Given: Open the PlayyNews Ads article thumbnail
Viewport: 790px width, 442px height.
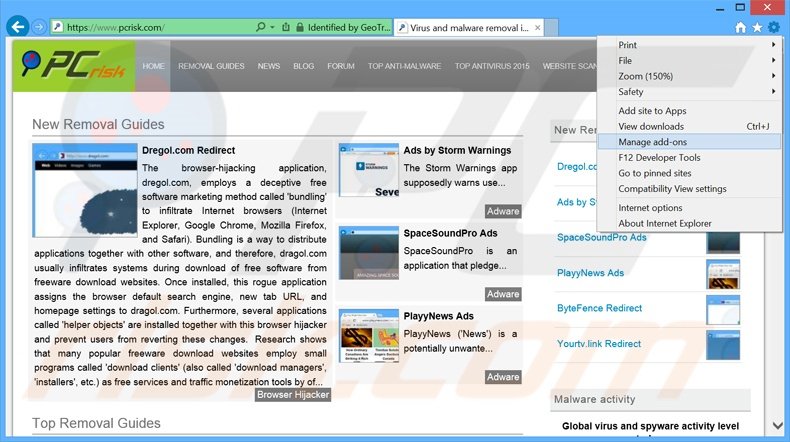Looking at the screenshot, I should 368,335.
